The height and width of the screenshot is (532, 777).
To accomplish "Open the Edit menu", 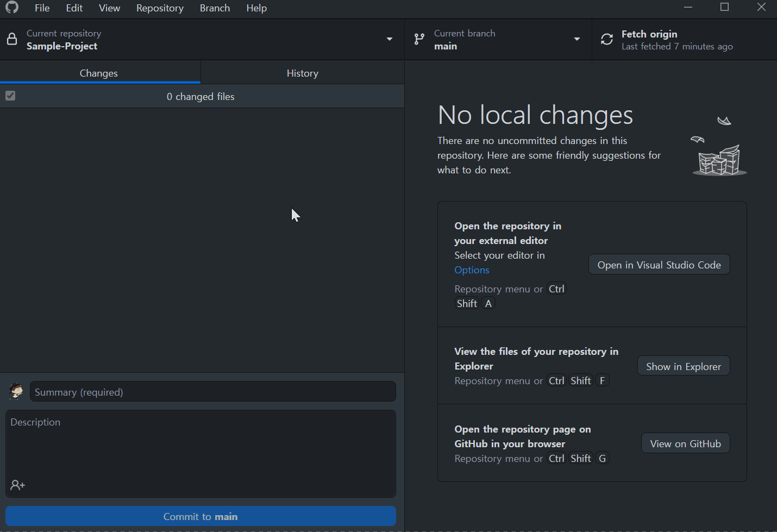I will point(74,8).
